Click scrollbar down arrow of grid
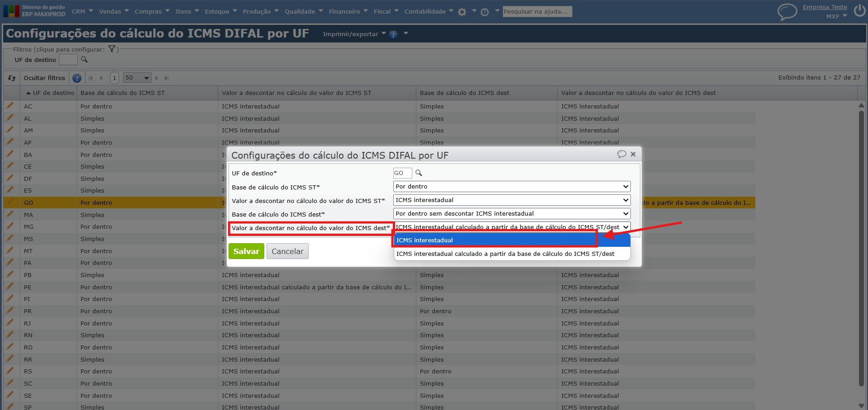The width and height of the screenshot is (868, 410). coord(861,405)
